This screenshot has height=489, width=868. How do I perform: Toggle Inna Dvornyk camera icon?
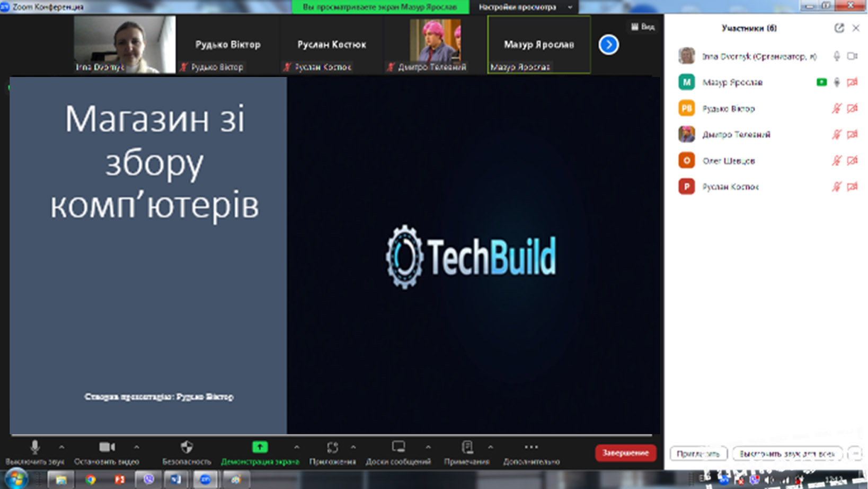[x=852, y=56]
